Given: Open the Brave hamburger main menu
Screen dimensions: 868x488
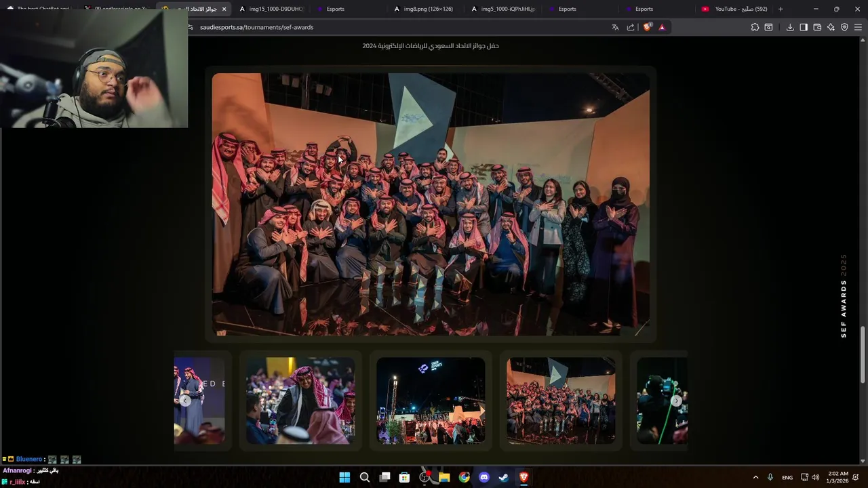Looking at the screenshot, I should click(858, 27).
